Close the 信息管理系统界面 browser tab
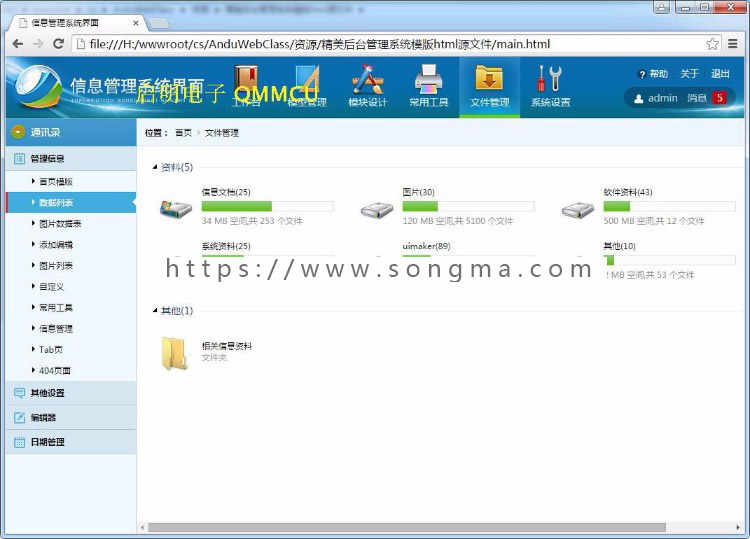Screen dimensions: 750x539 click(x=136, y=23)
